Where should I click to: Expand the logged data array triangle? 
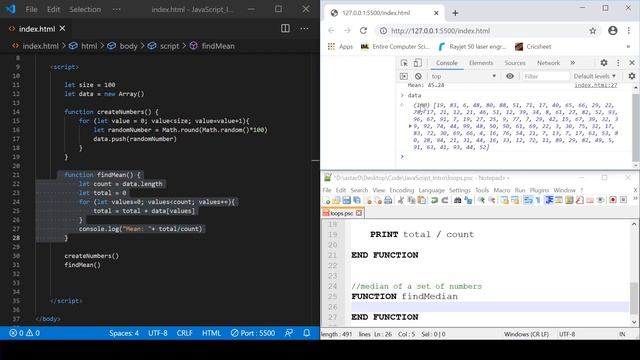pyautogui.click(x=410, y=127)
